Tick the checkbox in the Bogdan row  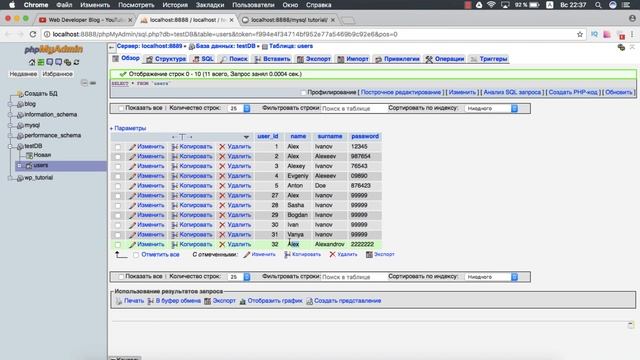click(118, 215)
